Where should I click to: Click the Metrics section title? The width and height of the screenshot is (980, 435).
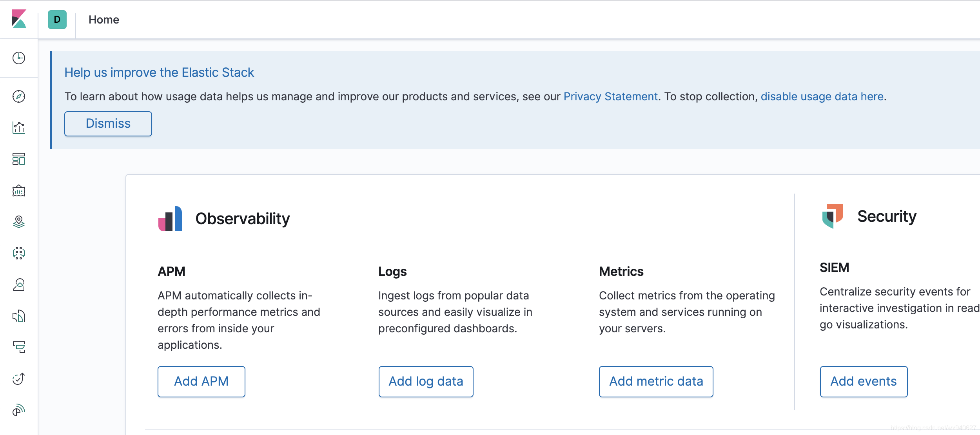point(621,272)
